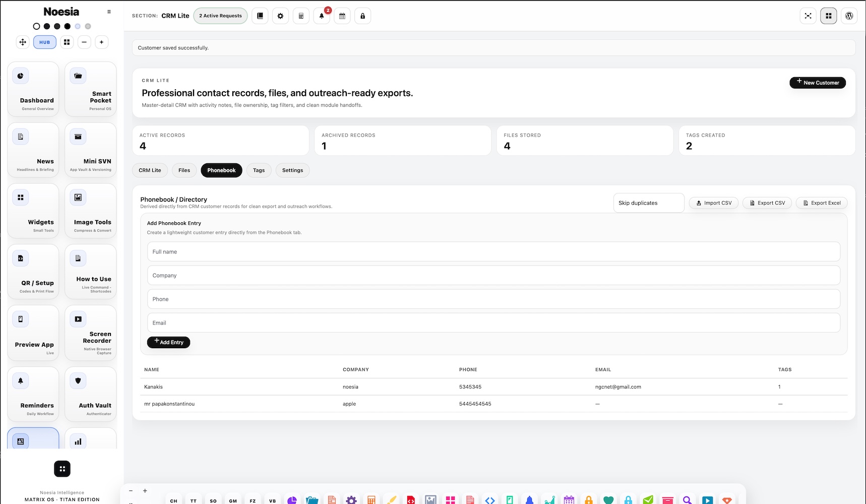The height and width of the screenshot is (504, 866).
Task: Click the Email input field
Action: coord(493,323)
